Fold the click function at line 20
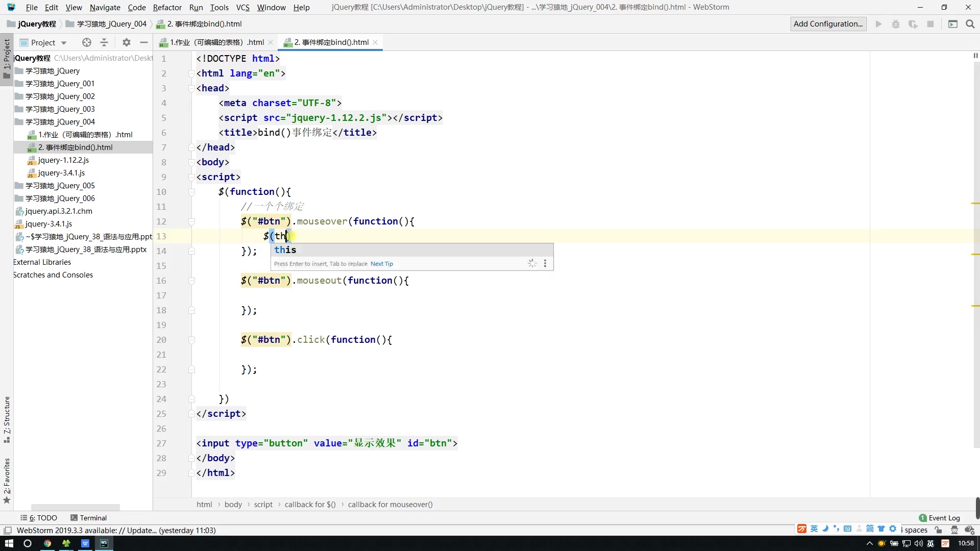980x551 pixels. pos(192,340)
